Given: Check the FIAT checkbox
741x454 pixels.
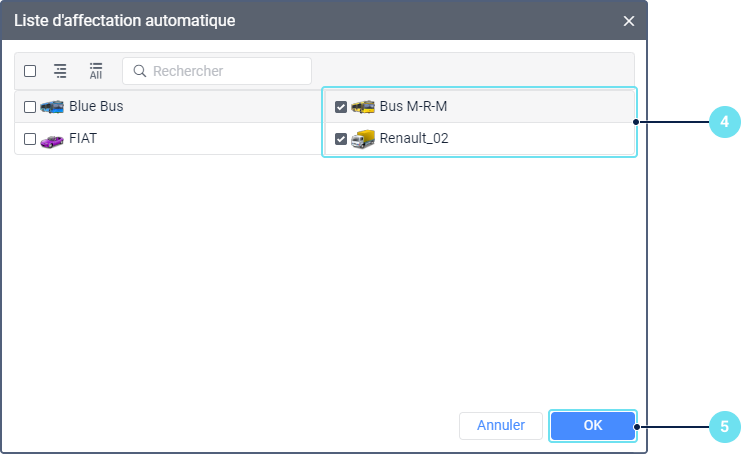Looking at the screenshot, I should (30, 140).
